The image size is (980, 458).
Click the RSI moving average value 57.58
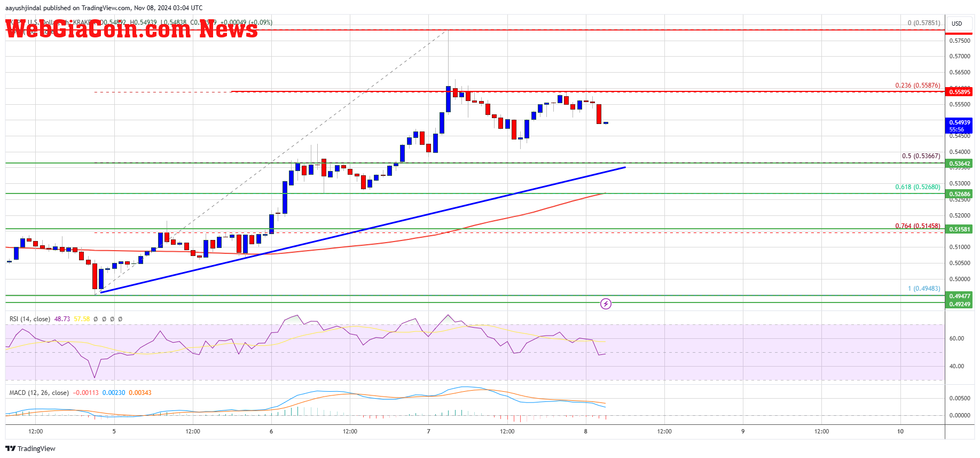point(82,319)
